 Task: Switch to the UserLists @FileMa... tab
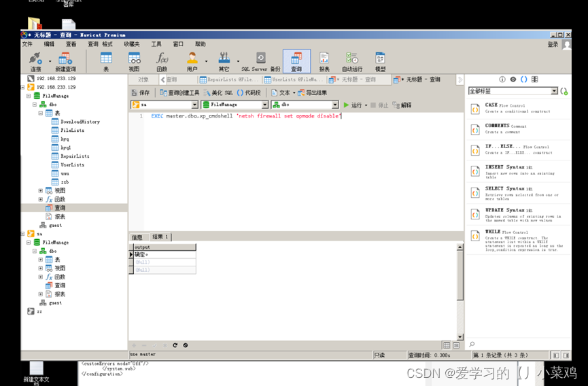[294, 80]
